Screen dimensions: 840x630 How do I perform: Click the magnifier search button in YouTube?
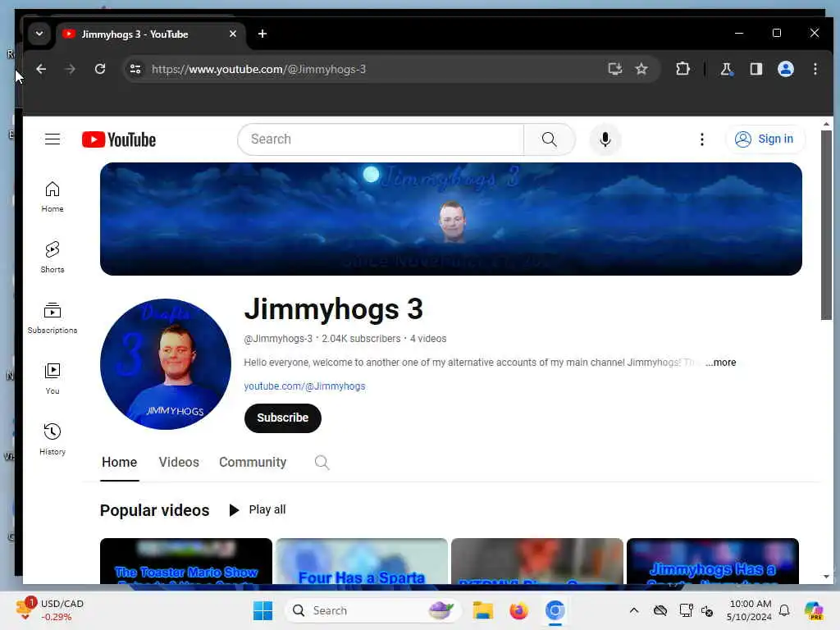pyautogui.click(x=549, y=139)
